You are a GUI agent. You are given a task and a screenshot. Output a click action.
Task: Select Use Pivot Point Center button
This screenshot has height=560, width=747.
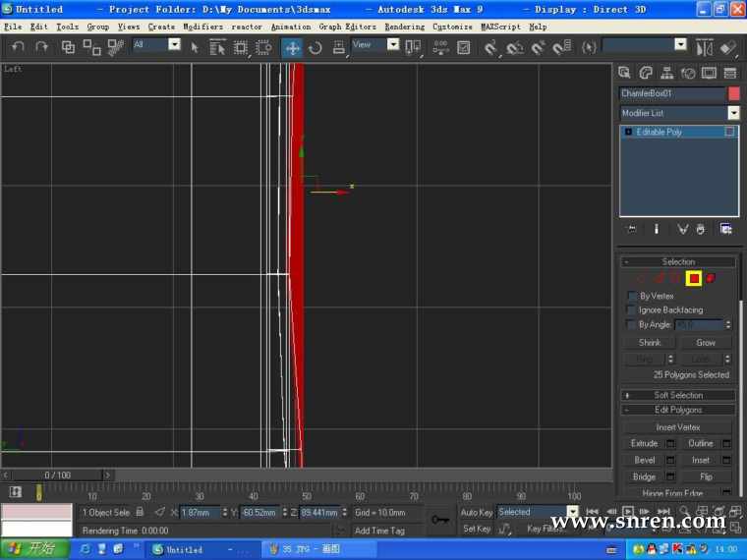point(413,47)
